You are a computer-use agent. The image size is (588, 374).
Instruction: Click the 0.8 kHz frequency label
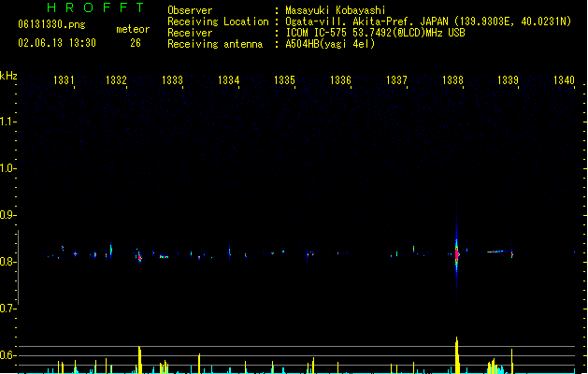click(7, 261)
